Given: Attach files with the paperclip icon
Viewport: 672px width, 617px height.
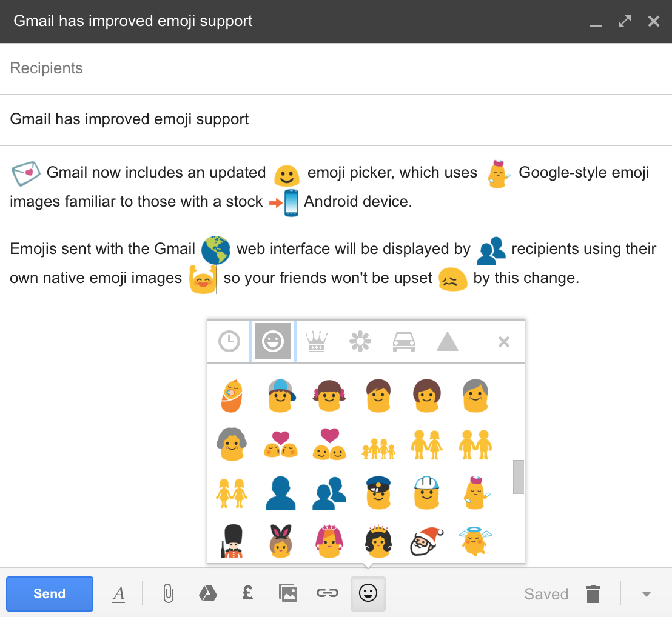Looking at the screenshot, I should coord(169,594).
